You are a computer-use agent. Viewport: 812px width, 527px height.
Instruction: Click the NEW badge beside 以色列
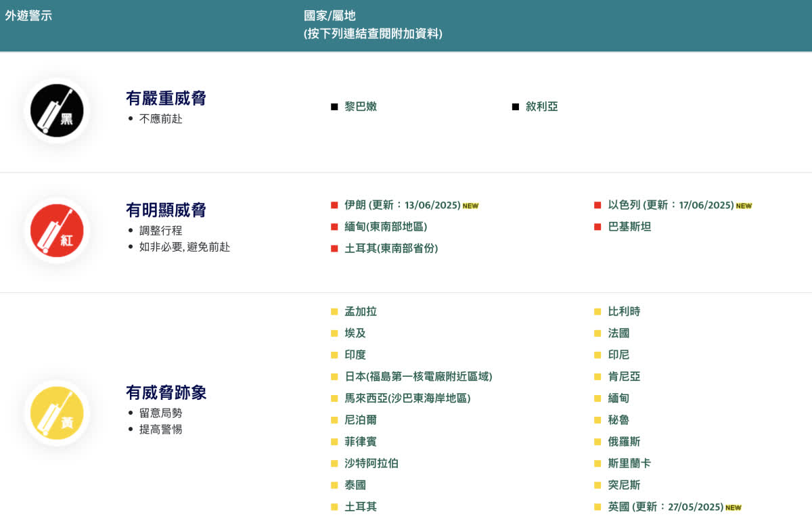pos(744,206)
